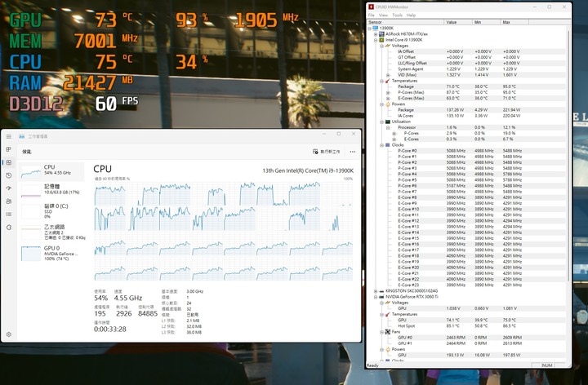Click the first CPU core usage graph
588x385 pixels.
coord(110,194)
